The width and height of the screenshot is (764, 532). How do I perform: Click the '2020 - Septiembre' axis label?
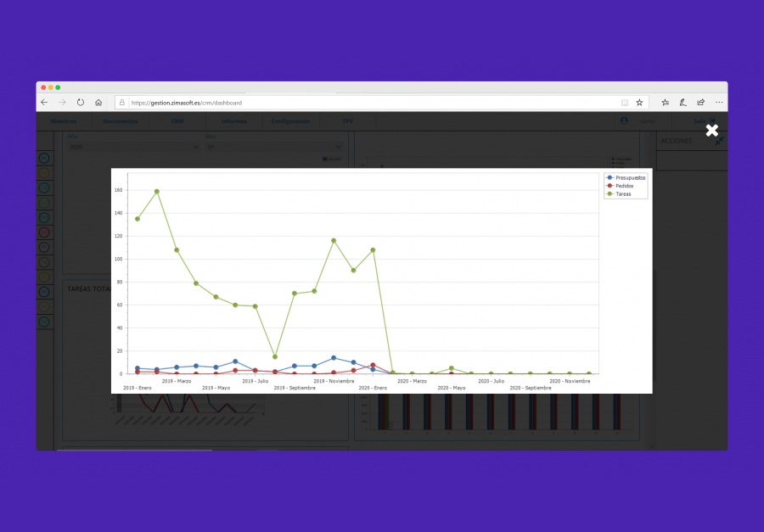(x=531, y=389)
